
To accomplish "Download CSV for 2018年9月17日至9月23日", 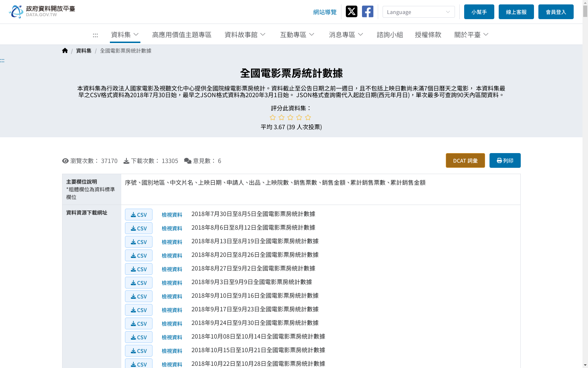I will pyautogui.click(x=139, y=310).
